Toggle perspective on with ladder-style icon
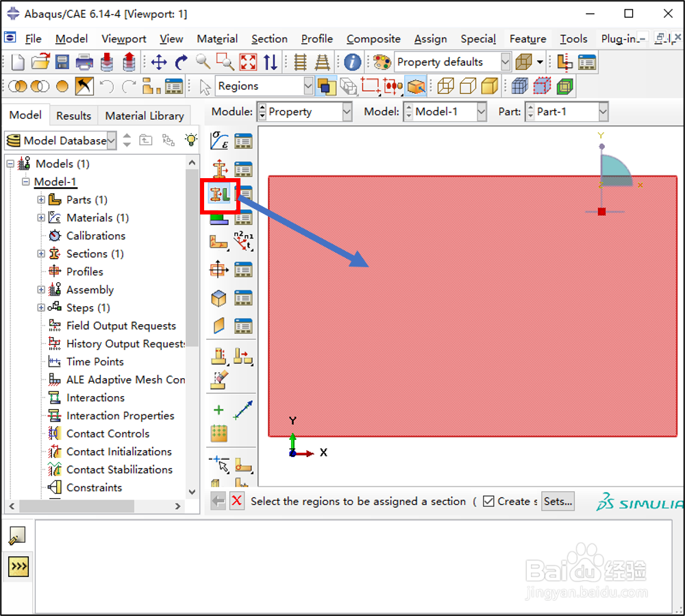 click(x=323, y=62)
